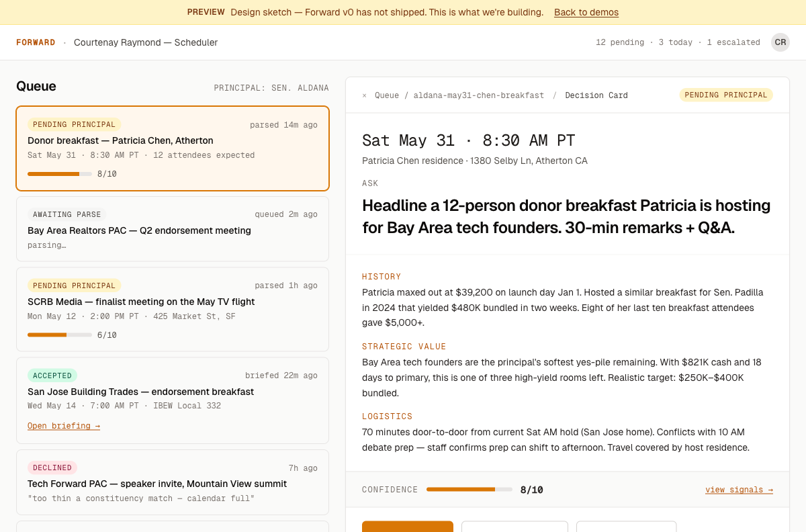This screenshot has height=532, width=806.
Task: Click the Sat May 31 · 8:30 AM PT heading
Action: (x=469, y=140)
